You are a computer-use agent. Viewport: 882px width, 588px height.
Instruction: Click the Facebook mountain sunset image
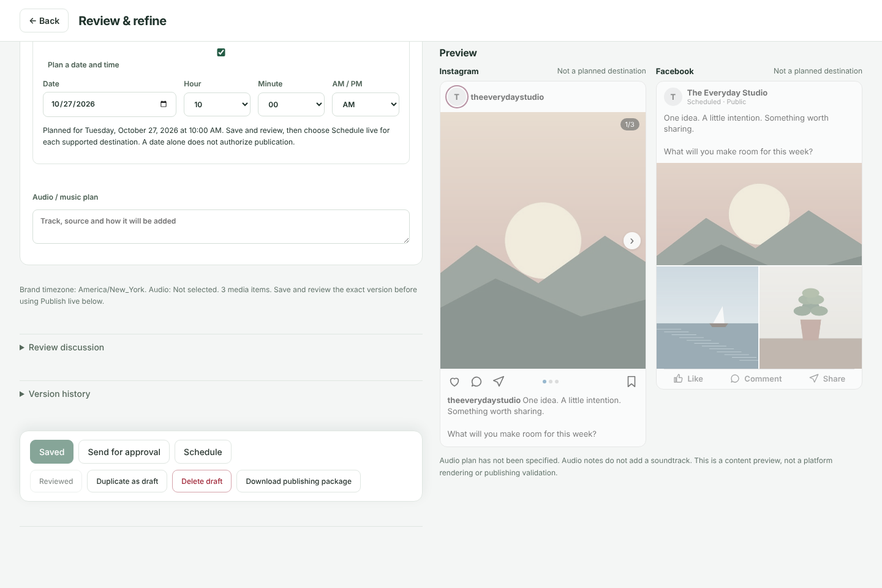(759, 214)
